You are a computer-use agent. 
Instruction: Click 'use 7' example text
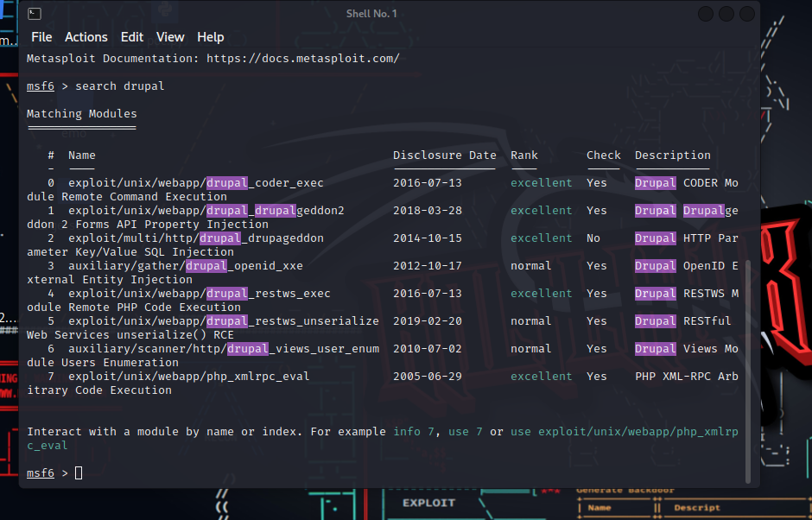tap(465, 431)
